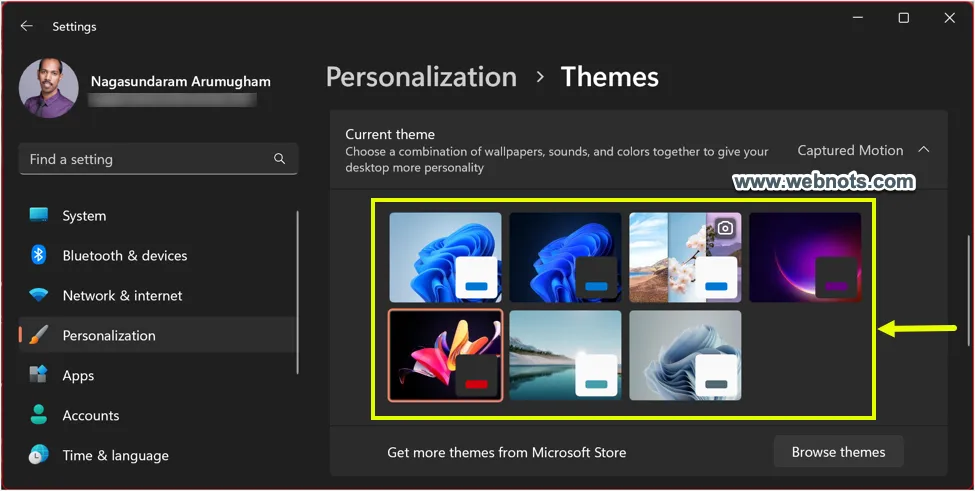
Task: Click the search magnifier icon
Action: pos(279,159)
